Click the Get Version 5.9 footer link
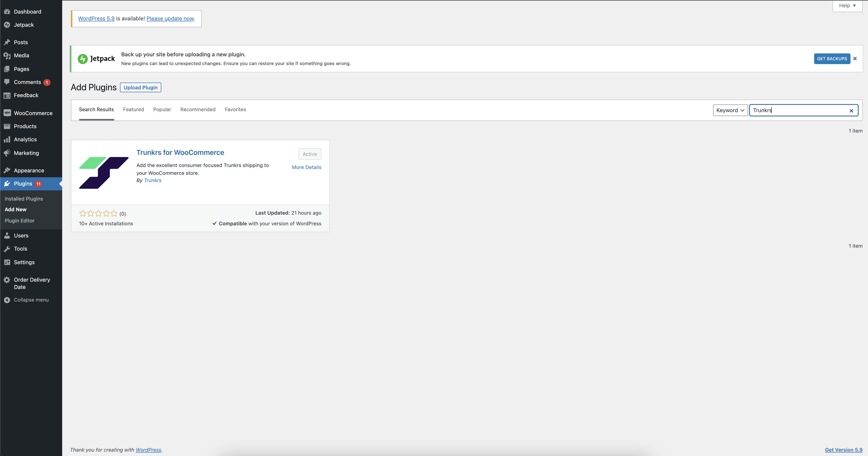Image resolution: width=868 pixels, height=456 pixels. click(843, 450)
